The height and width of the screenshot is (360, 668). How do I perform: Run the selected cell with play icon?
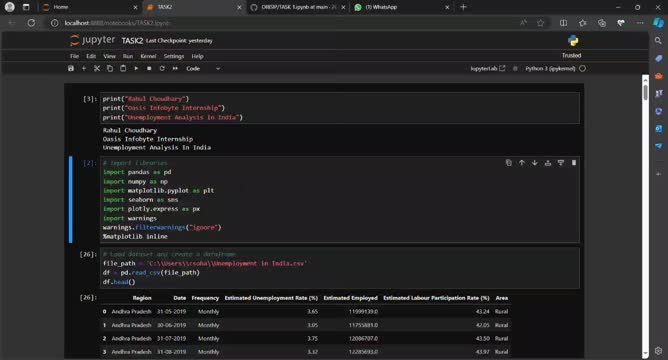[x=136, y=68]
